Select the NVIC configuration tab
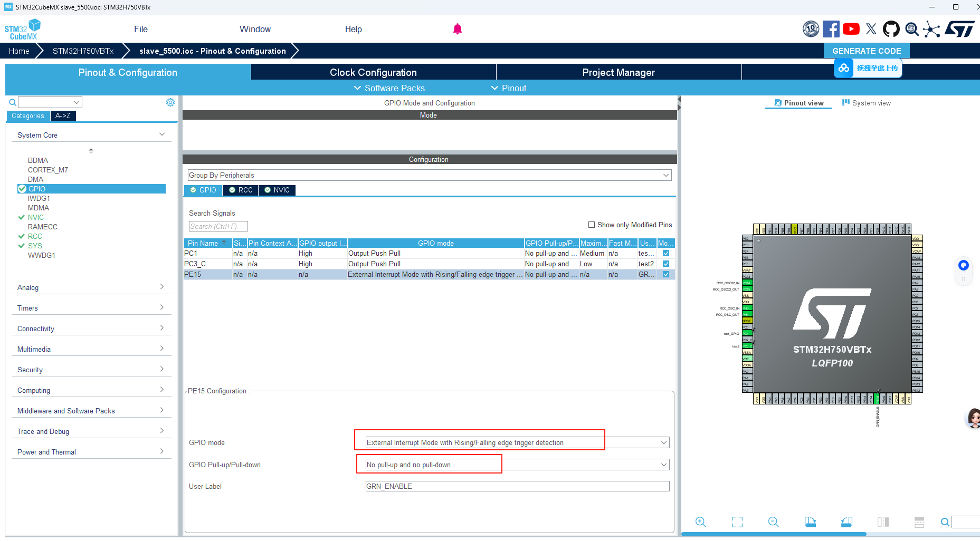980x541 pixels. pyautogui.click(x=277, y=190)
